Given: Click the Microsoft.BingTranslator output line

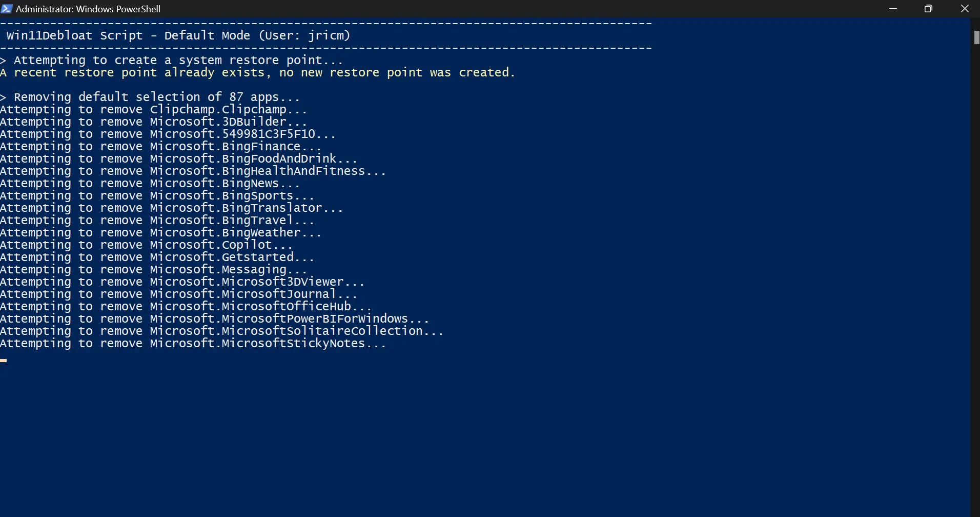Looking at the screenshot, I should tap(171, 208).
